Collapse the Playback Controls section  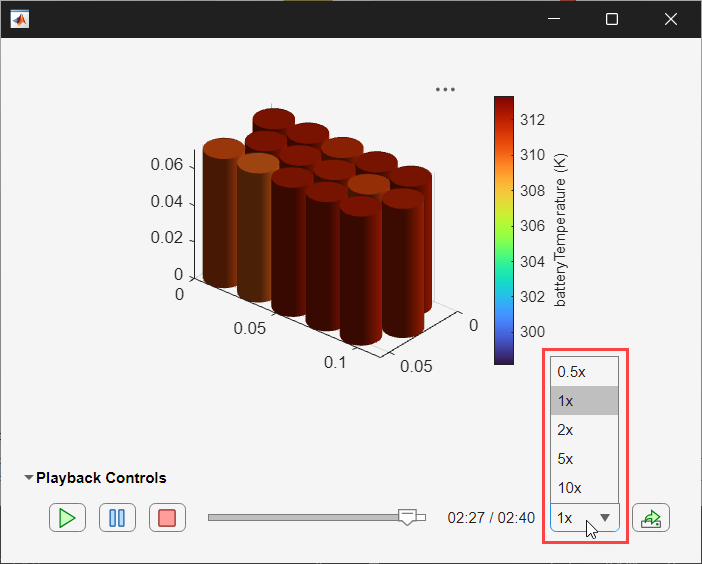(x=29, y=478)
